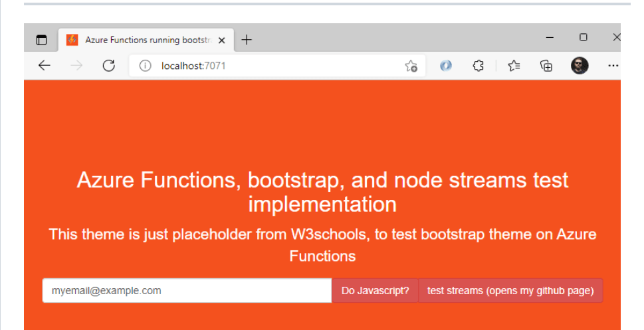This screenshot has width=644, height=330.
Task: Open the blue circular extension icon
Action: pos(446,66)
